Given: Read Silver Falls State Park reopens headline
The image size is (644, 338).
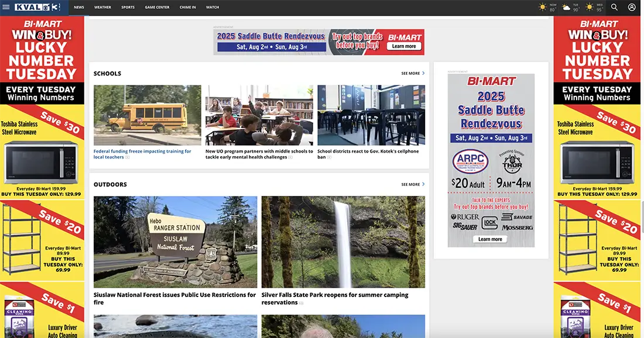Looking at the screenshot, I should point(335,299).
